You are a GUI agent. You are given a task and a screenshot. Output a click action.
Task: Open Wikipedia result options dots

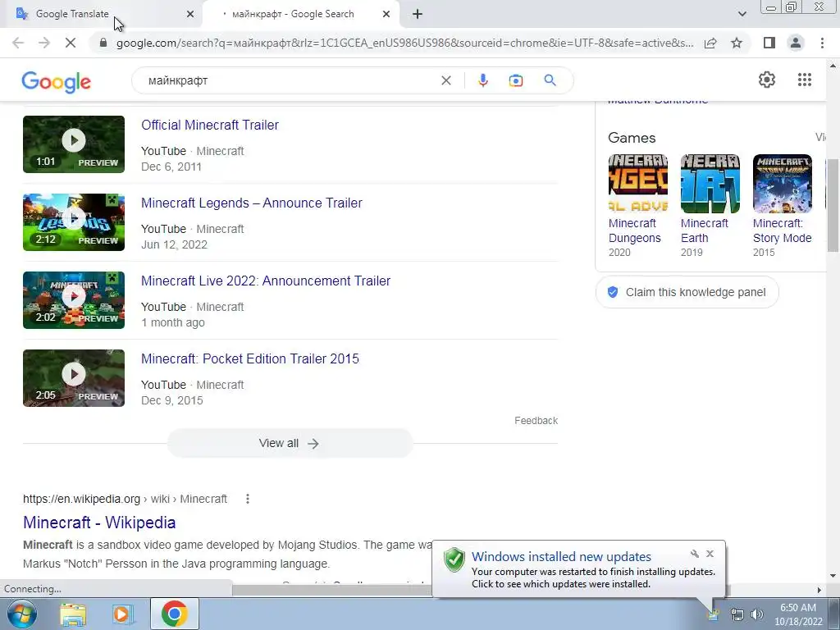click(x=248, y=499)
